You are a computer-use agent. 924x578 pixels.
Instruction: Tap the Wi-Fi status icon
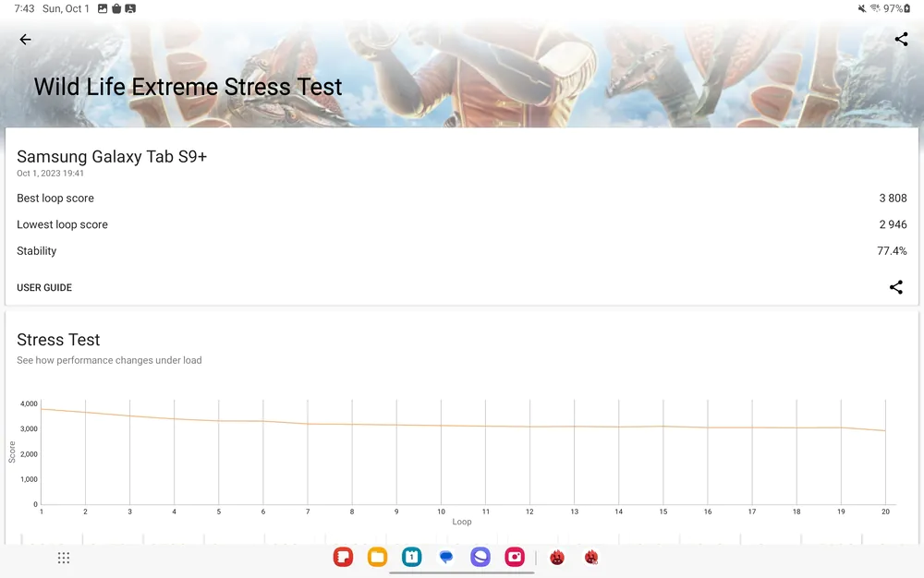tap(875, 8)
